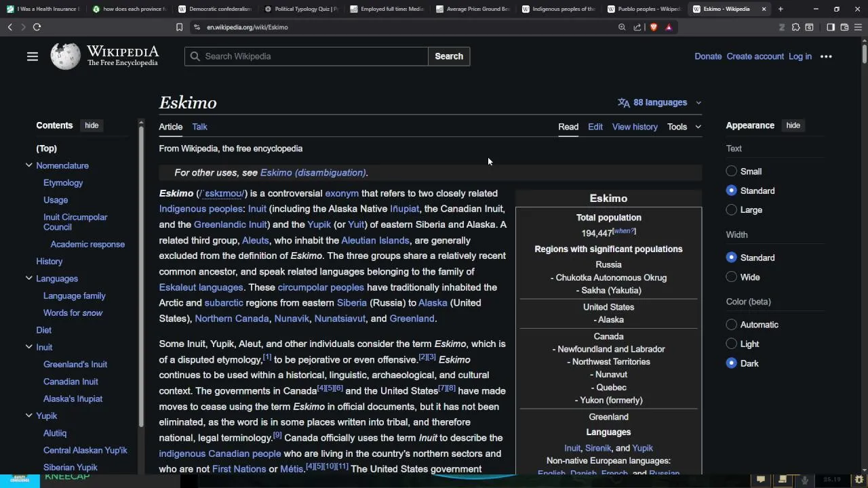
Task: Select the Dark color option
Action: point(731,363)
